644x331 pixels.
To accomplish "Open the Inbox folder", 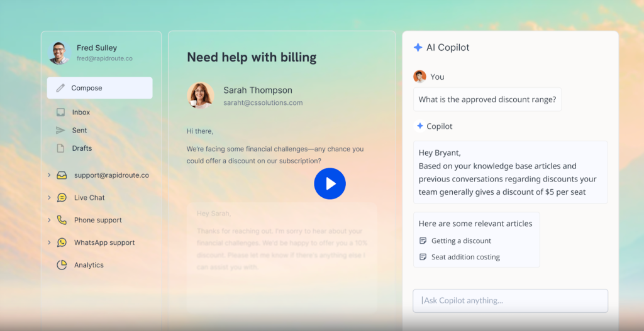I will point(81,112).
